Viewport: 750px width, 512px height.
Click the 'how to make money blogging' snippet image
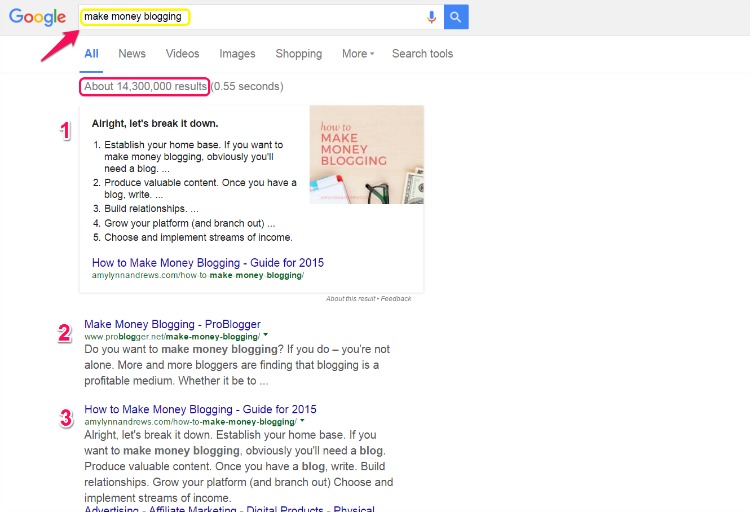366,155
